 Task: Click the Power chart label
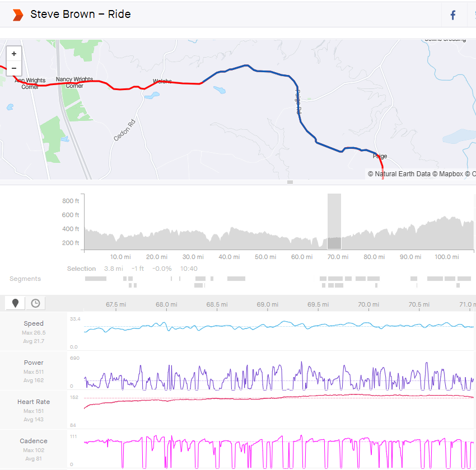[34, 363]
